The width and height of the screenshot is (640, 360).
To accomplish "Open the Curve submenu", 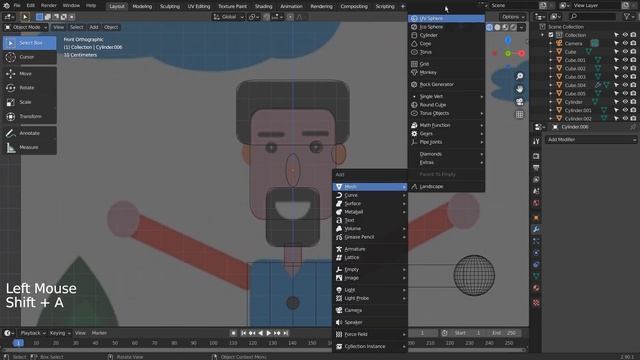I will [x=370, y=195].
